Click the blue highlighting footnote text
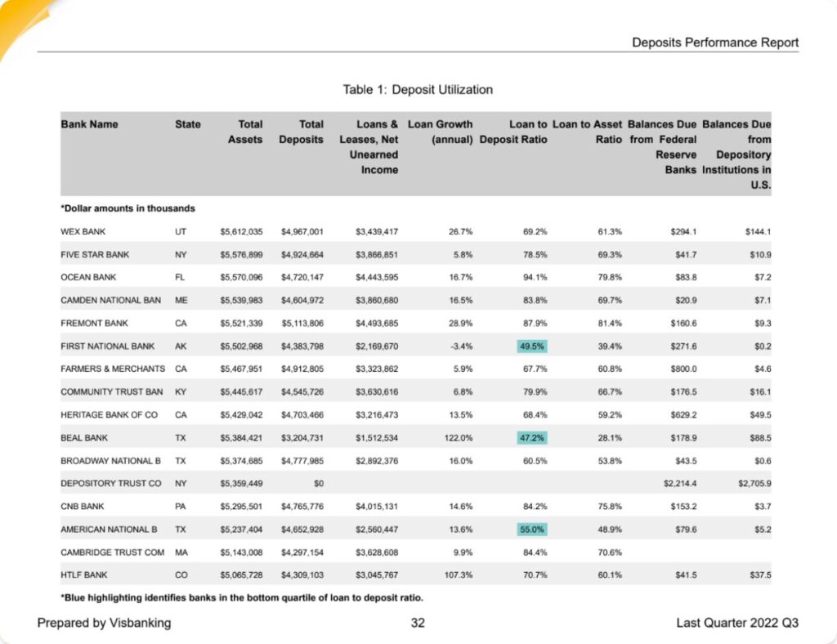Screen dimensions: 837x644 point(242,598)
